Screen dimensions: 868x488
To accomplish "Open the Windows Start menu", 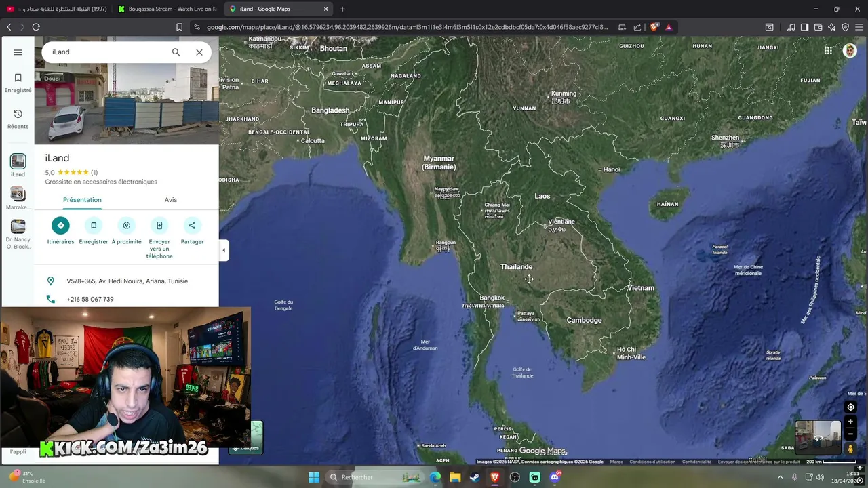I will pos(314,477).
